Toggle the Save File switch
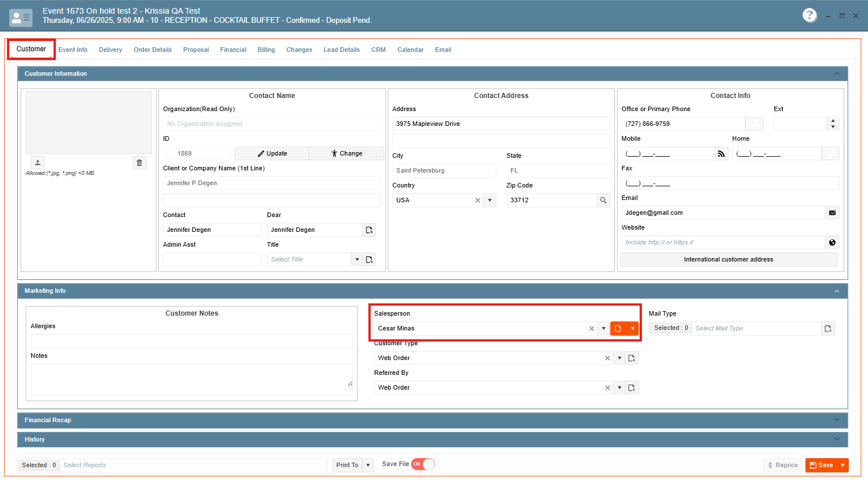This screenshot has height=482, width=868. click(423, 464)
